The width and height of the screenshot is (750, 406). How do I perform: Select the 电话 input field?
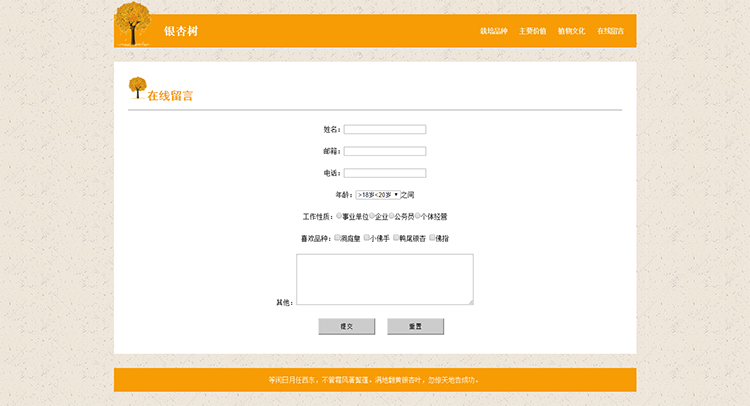(x=384, y=173)
